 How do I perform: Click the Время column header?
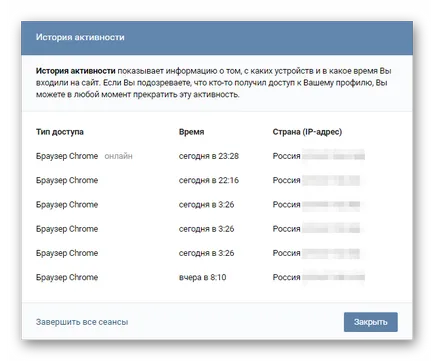(191, 132)
